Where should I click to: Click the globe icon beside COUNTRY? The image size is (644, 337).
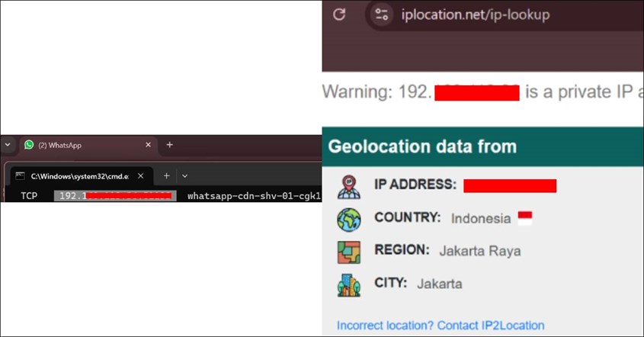point(349,220)
